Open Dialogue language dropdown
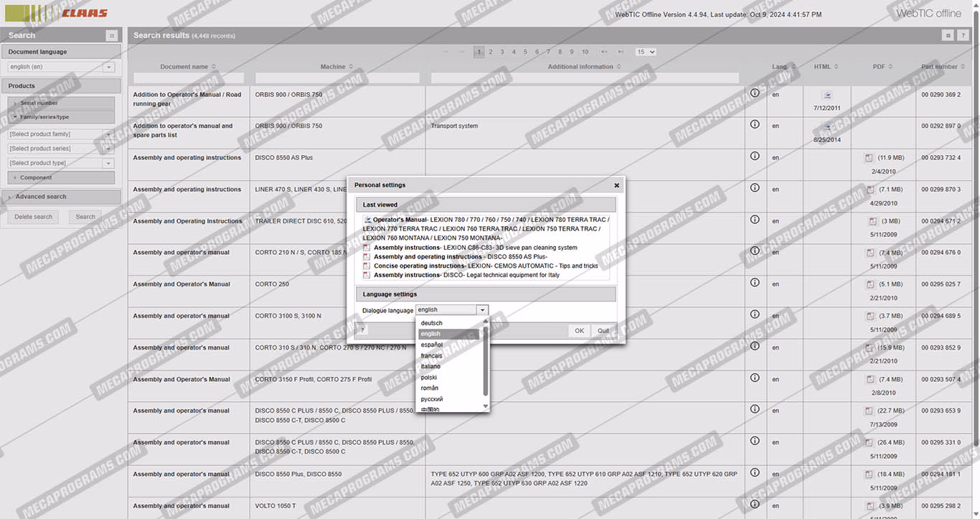The width and height of the screenshot is (980, 519). [x=482, y=310]
